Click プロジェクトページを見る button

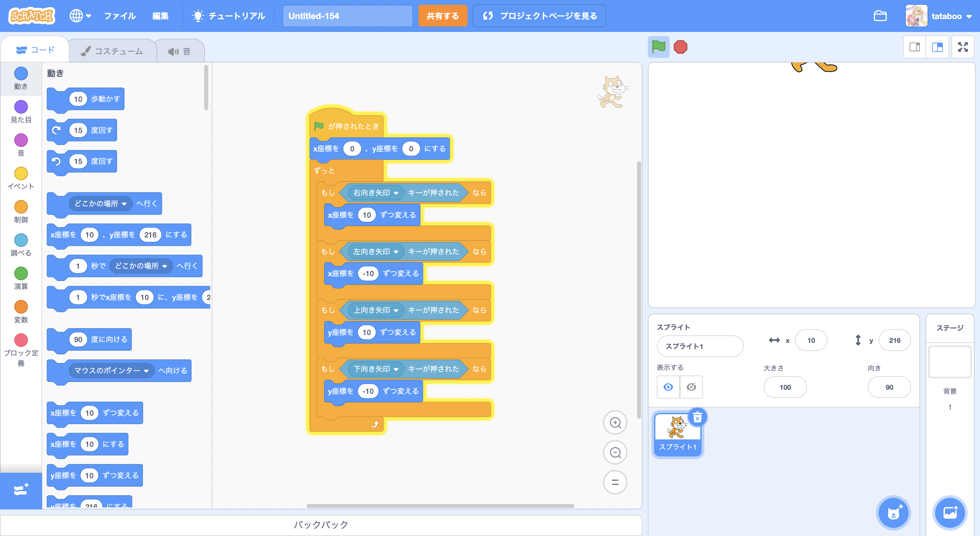539,16
